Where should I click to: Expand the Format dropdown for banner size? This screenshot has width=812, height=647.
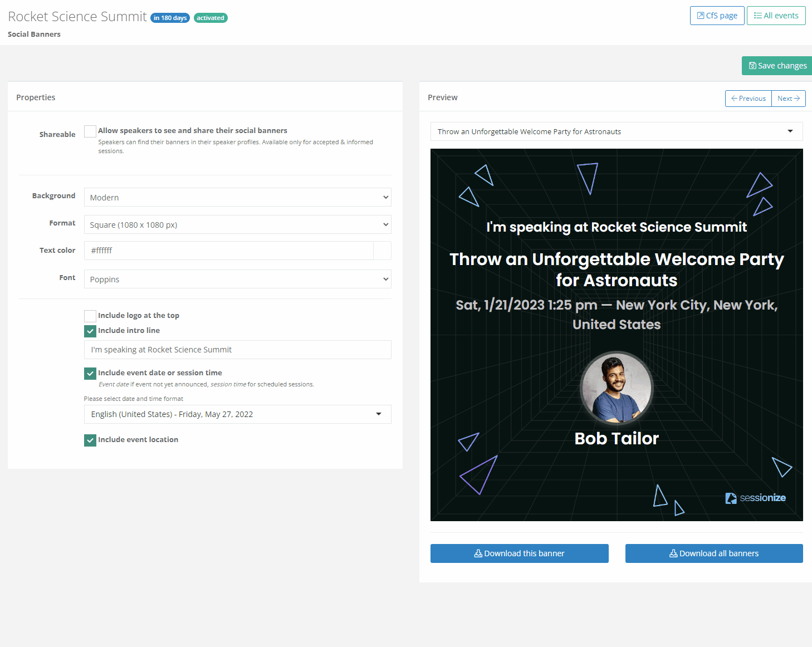coord(237,225)
